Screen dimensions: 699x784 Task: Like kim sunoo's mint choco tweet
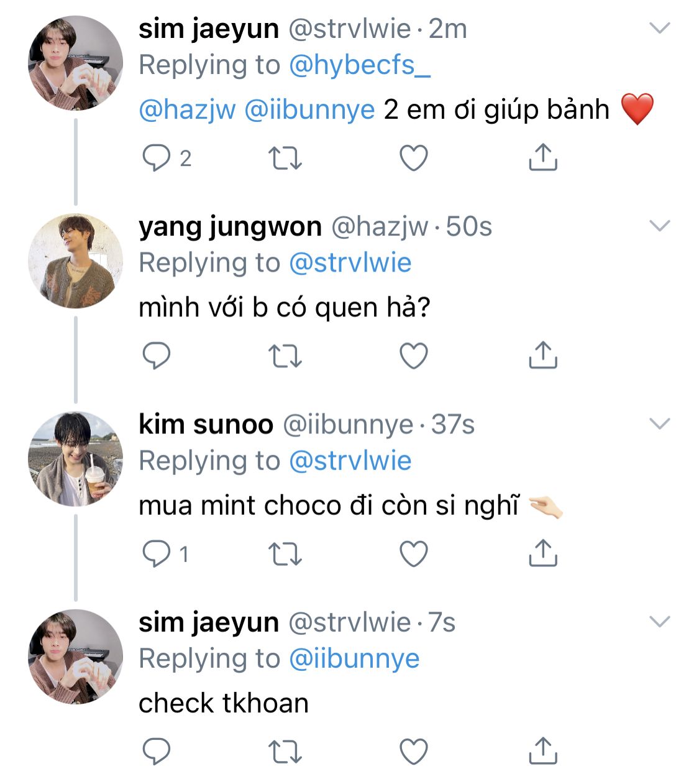413,553
